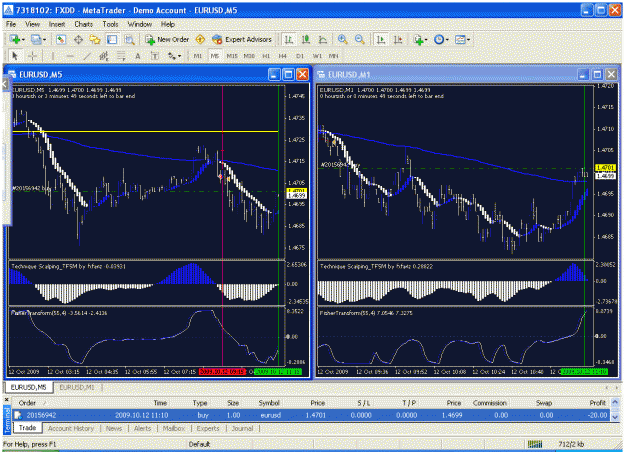The image size is (625, 452).
Task: Select the Fibonacci retracement tool
Action: click(x=121, y=56)
